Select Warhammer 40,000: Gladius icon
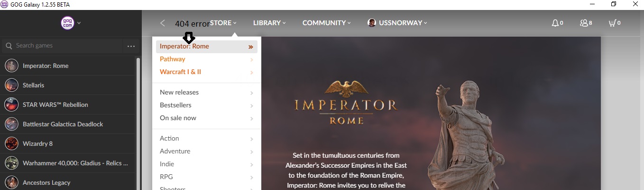Screen dimensions: 644x190 [11, 163]
